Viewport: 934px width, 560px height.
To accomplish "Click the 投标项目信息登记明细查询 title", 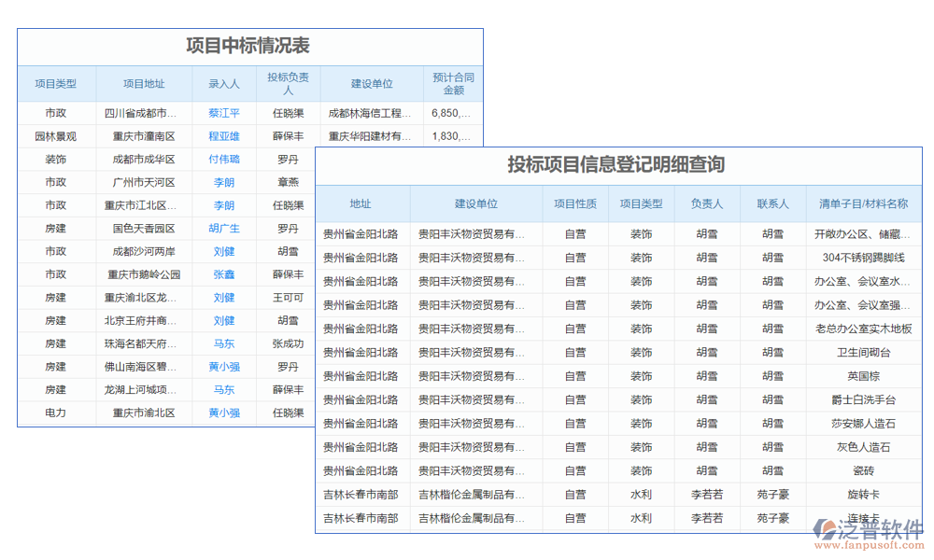I will click(617, 165).
